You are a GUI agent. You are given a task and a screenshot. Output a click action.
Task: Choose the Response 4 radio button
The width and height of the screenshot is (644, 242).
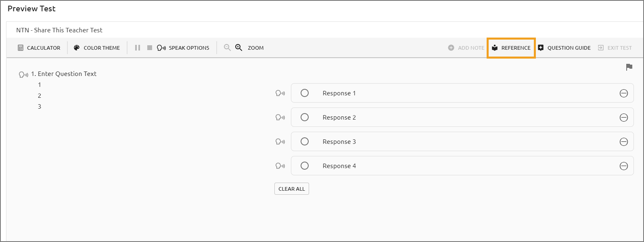pos(305,166)
